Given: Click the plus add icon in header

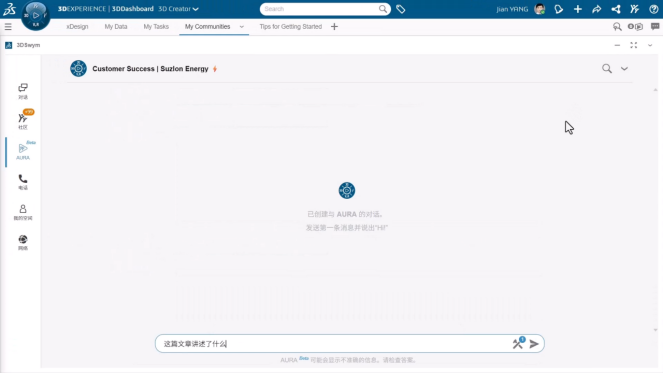Looking at the screenshot, I should point(578,9).
